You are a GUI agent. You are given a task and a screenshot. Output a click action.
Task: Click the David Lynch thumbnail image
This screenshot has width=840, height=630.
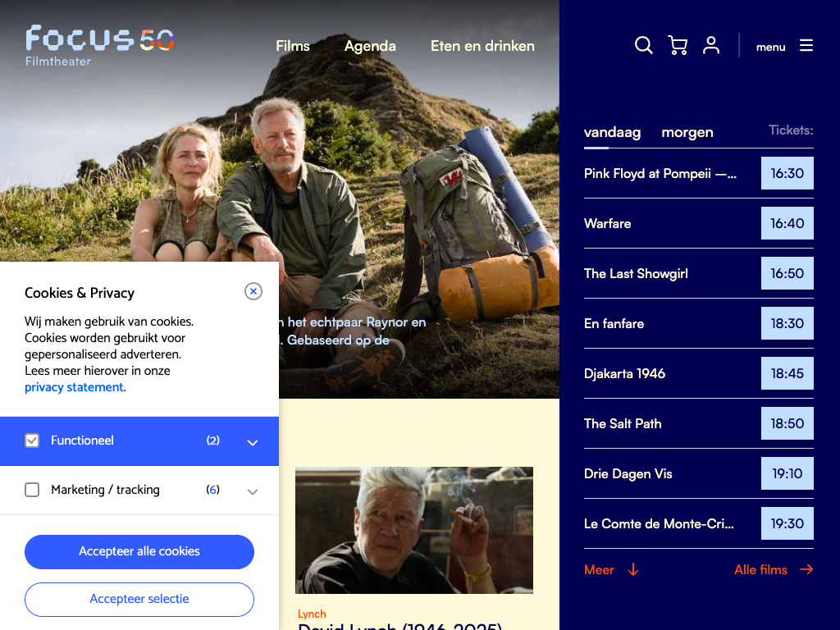(x=414, y=530)
